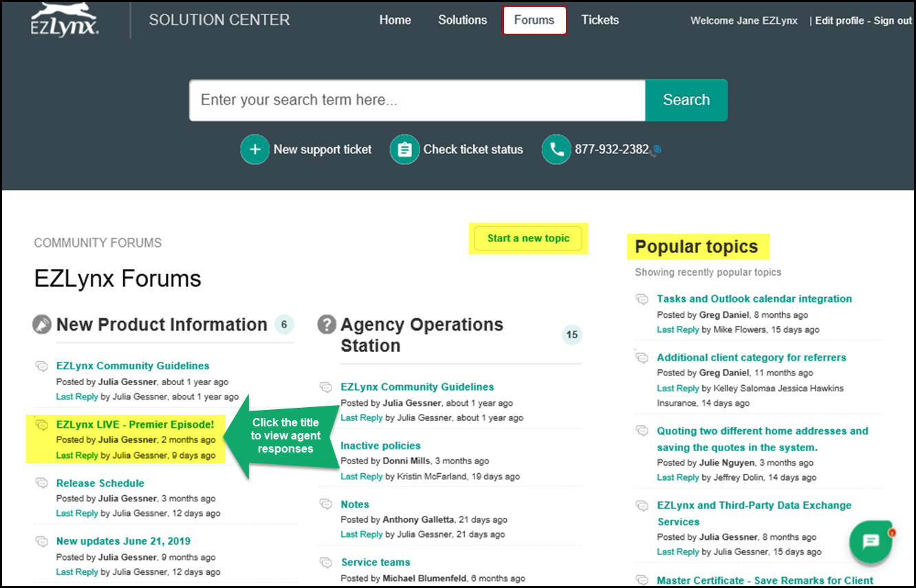Click the Welcome Jane EZLynx text
916x588 pixels.
click(744, 21)
